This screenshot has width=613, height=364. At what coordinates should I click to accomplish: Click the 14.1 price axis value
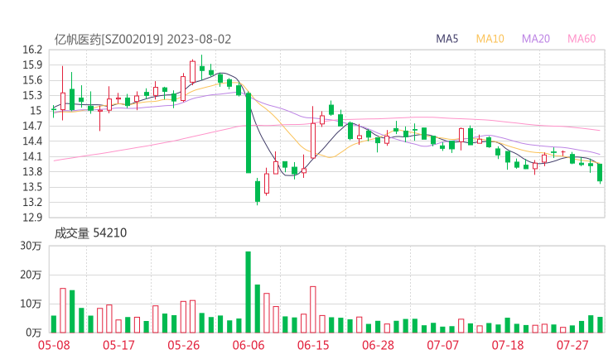32,156
